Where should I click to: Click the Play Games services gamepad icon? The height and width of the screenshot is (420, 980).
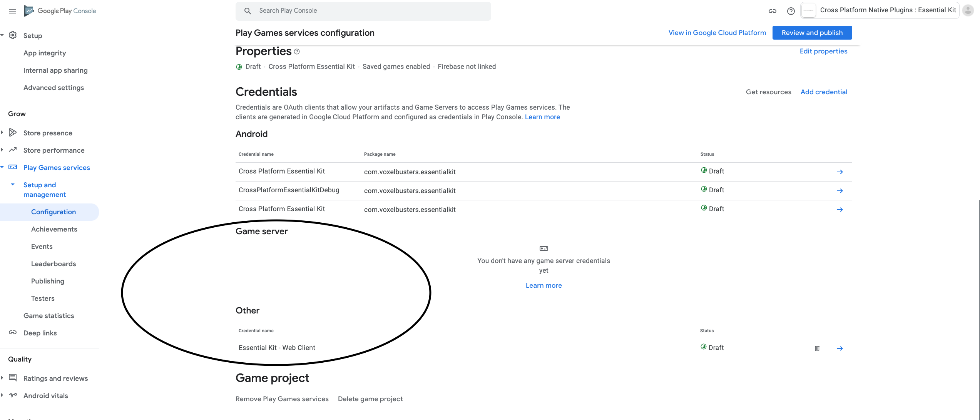point(13,167)
